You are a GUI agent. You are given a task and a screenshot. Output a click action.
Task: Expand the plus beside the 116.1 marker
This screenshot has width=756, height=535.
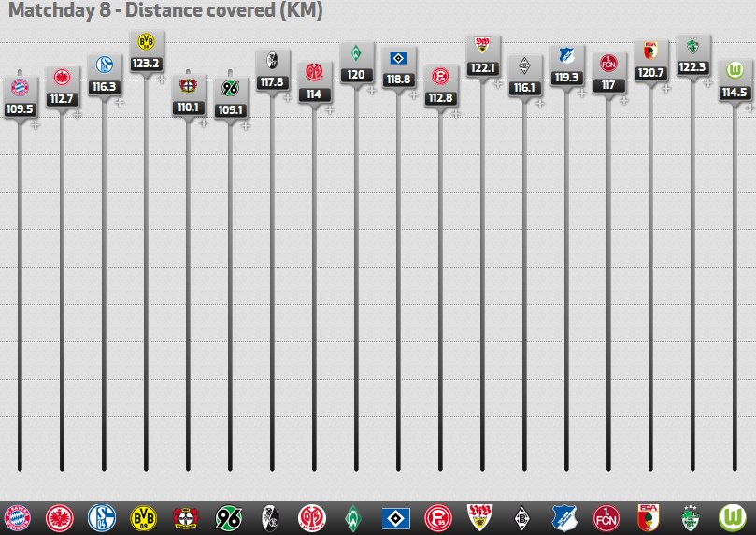(539, 103)
